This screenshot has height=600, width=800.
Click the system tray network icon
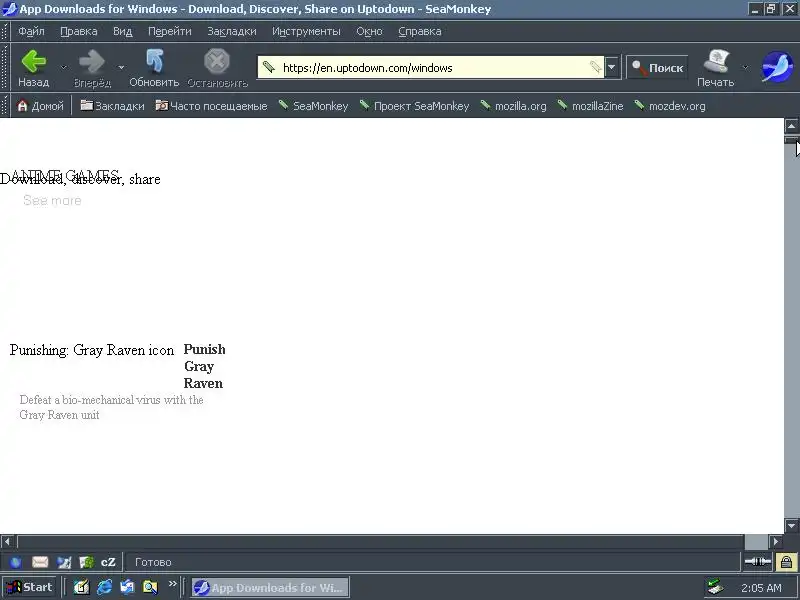(715, 587)
